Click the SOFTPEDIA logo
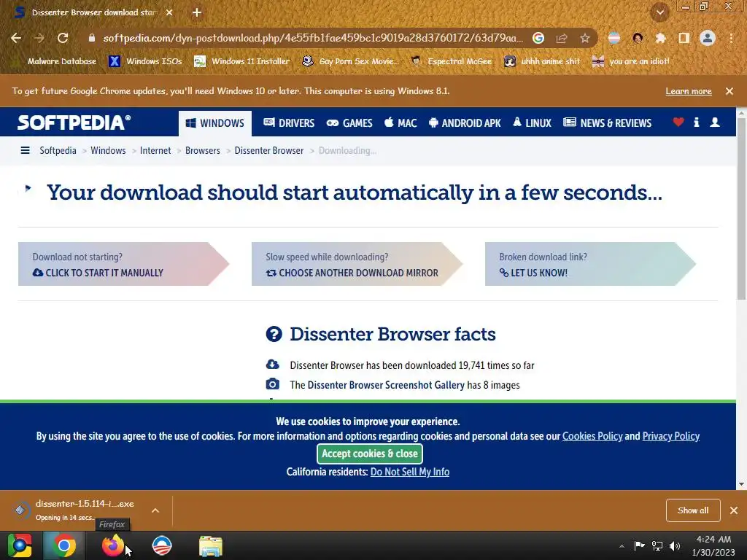The image size is (747, 560). click(74, 122)
